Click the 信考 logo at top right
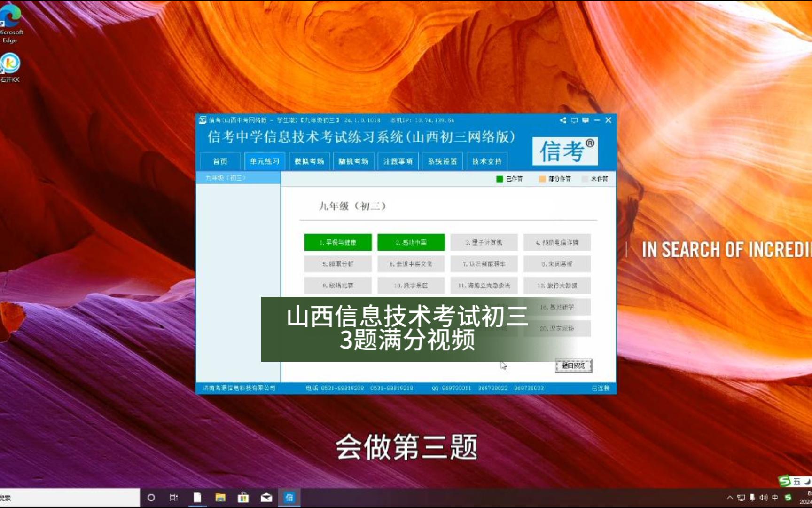Viewport: 812px width, 508px height. [565, 150]
